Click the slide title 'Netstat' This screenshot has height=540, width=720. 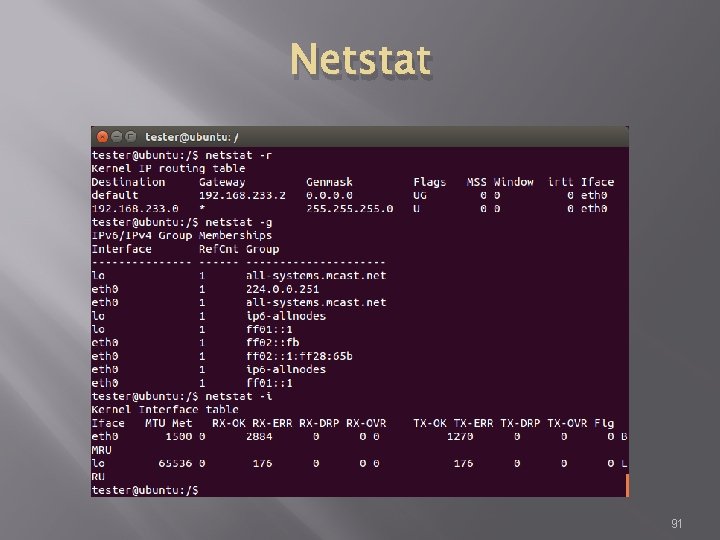(x=360, y=59)
